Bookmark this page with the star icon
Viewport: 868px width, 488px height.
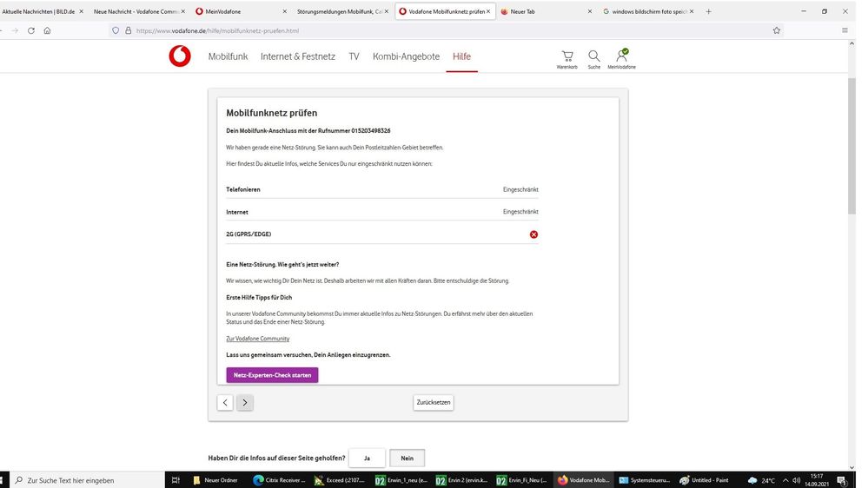tap(777, 30)
